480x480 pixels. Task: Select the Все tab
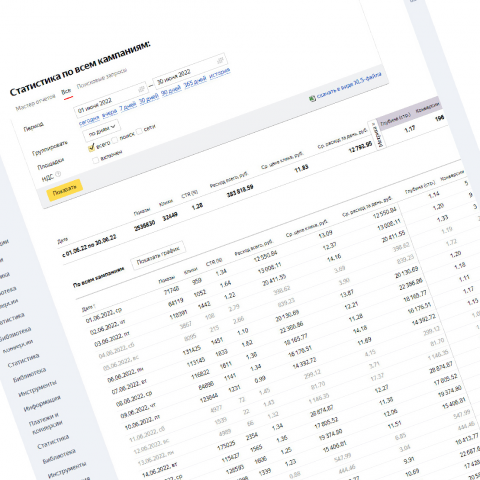67,92
